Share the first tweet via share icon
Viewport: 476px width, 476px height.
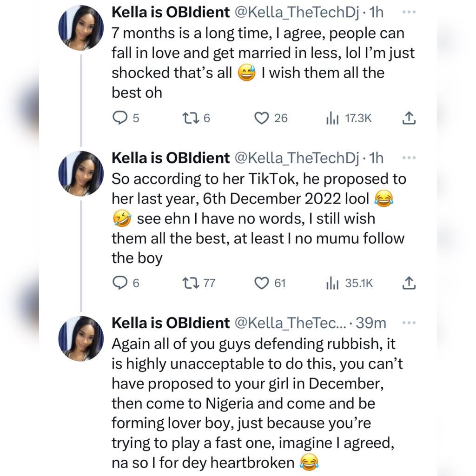pyautogui.click(x=408, y=119)
